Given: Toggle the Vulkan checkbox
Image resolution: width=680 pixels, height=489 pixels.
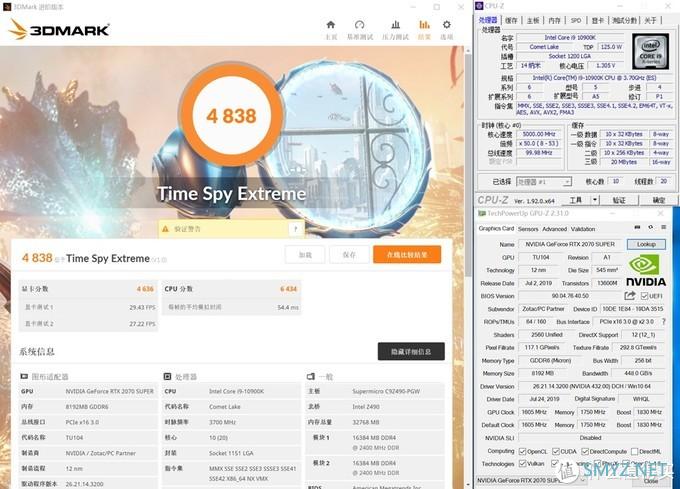Looking at the screenshot, I should (x=523, y=464).
